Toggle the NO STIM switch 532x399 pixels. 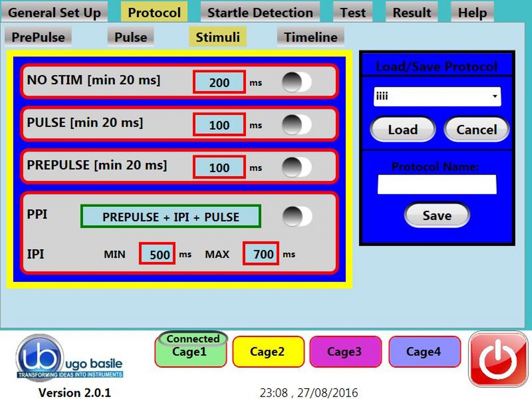coord(297,82)
